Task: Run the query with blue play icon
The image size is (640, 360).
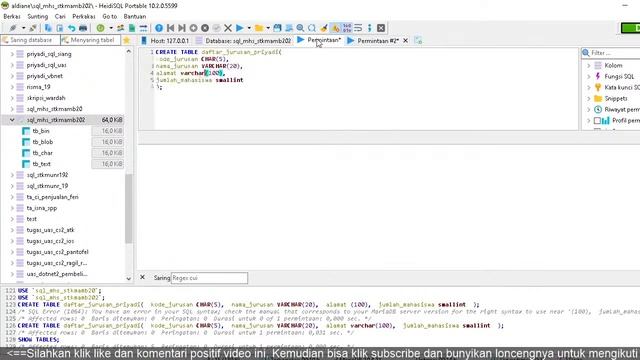Action: tap(240, 28)
